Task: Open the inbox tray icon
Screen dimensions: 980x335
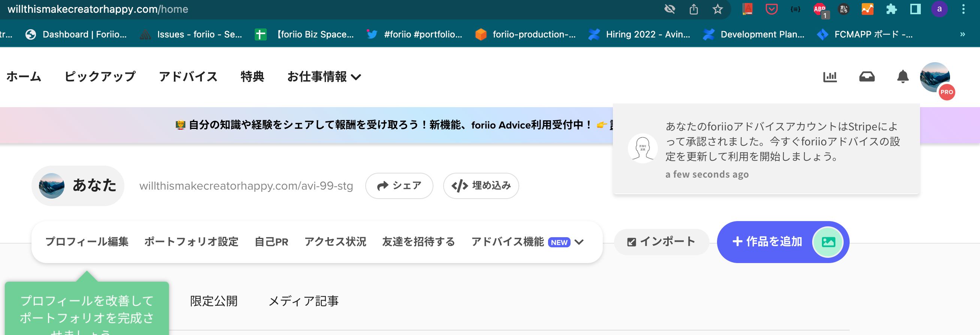Action: 866,77
